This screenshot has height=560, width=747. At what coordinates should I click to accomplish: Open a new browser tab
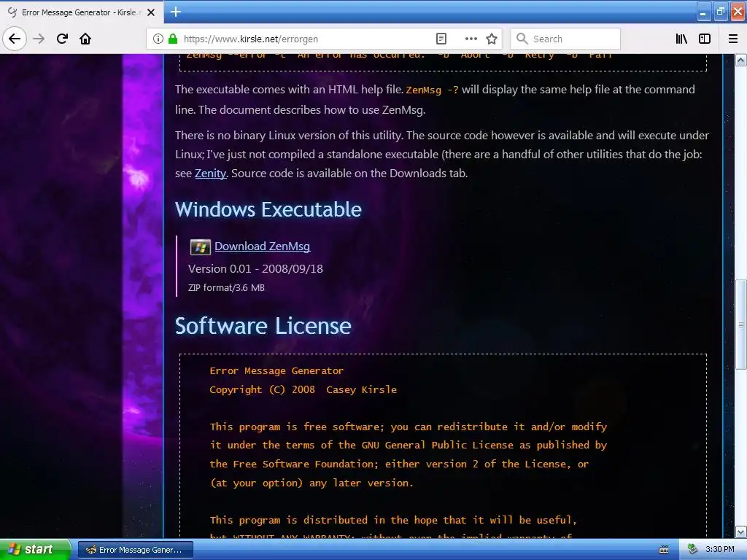click(175, 12)
